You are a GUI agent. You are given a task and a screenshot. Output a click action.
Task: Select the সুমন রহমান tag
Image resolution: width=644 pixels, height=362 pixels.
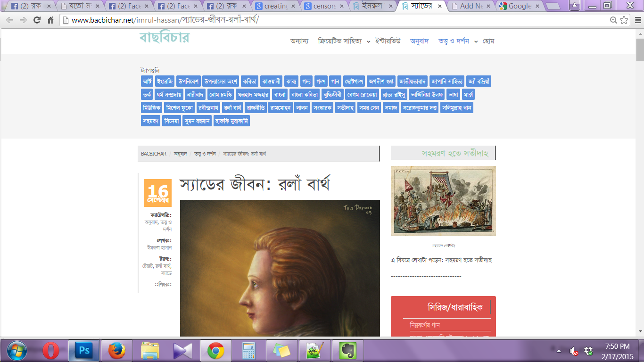197,121
